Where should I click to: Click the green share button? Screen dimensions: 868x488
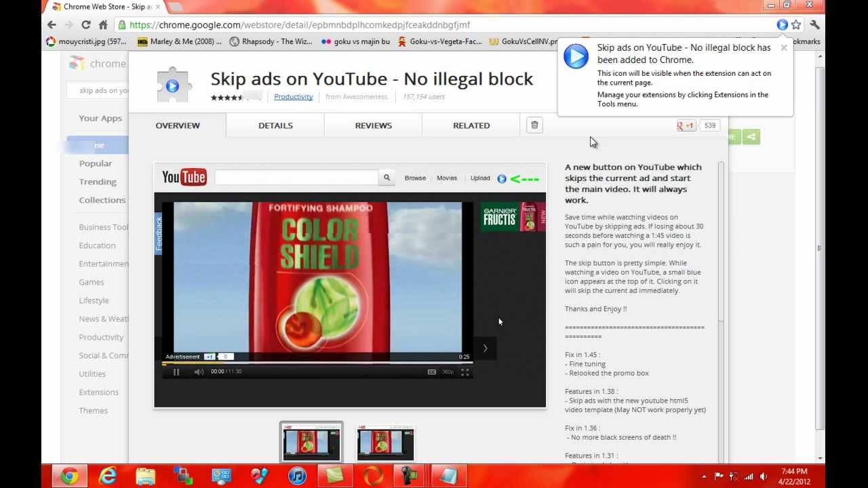tap(751, 137)
